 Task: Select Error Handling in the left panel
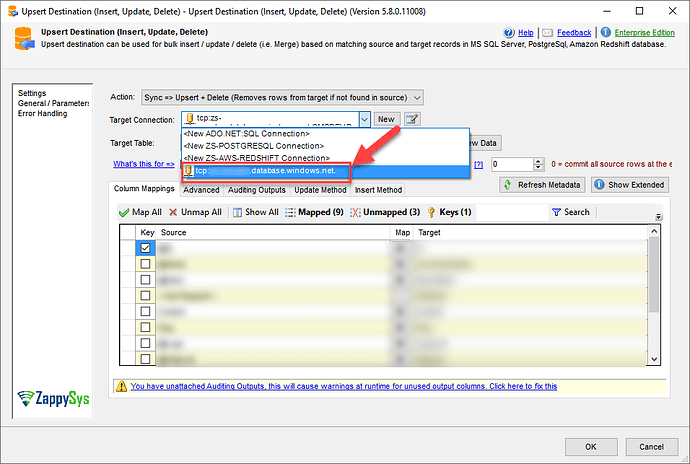[x=45, y=113]
